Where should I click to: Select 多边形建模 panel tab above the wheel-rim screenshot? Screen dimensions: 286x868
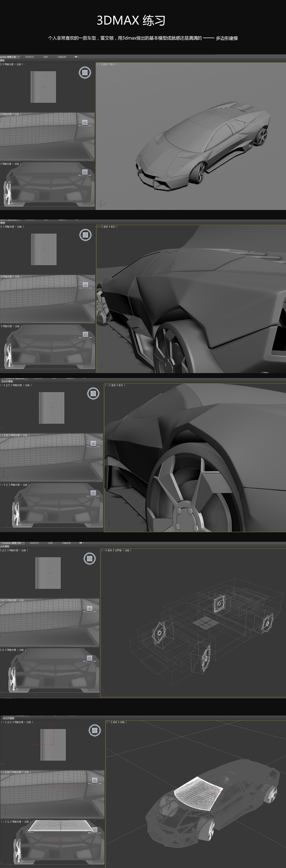tap(7, 381)
